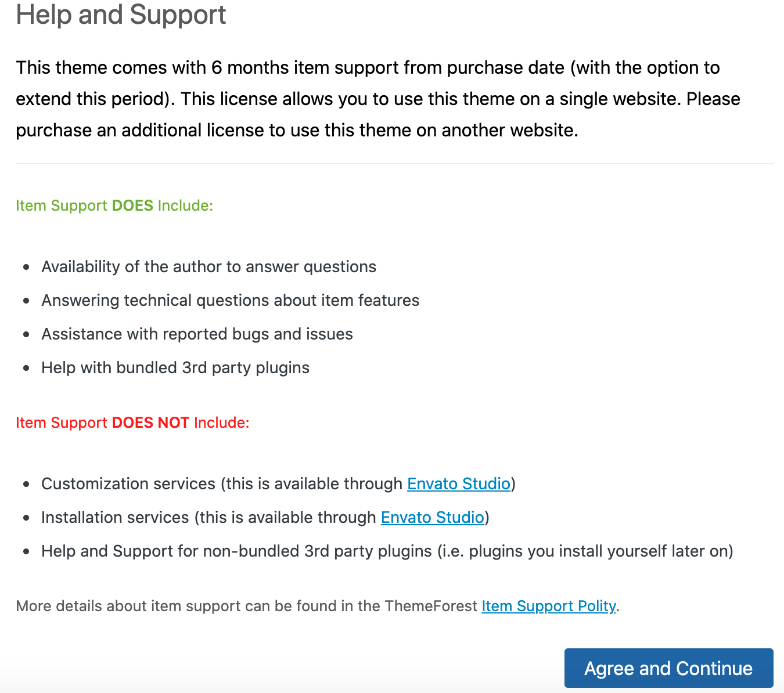Open the Item Support Polity link

point(548,606)
